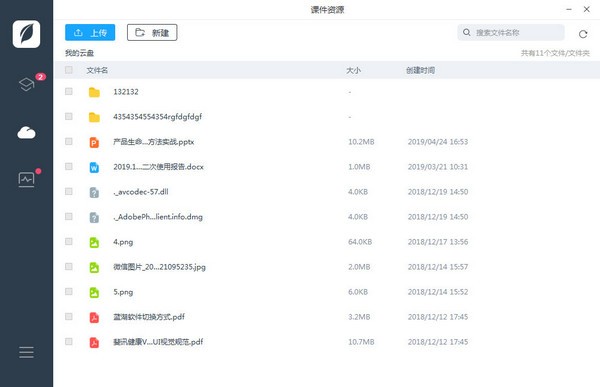
Task: Click date 2018/12/14 15:57
Action: (x=438, y=267)
